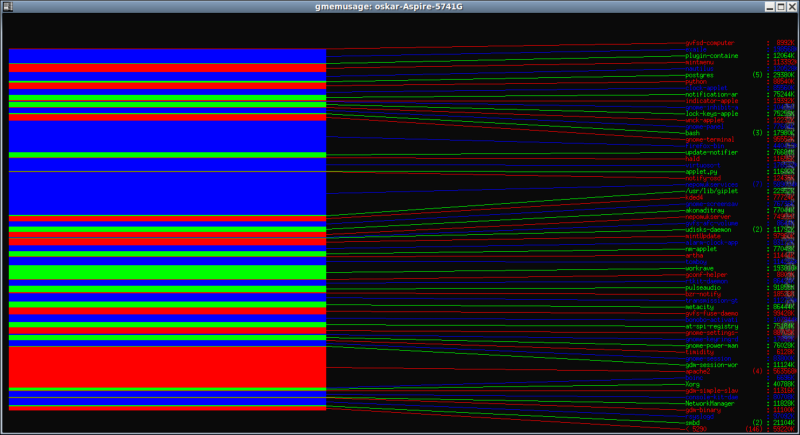Select the bzr-notify process label
This screenshot has width=800, height=435.
pyautogui.click(x=703, y=294)
